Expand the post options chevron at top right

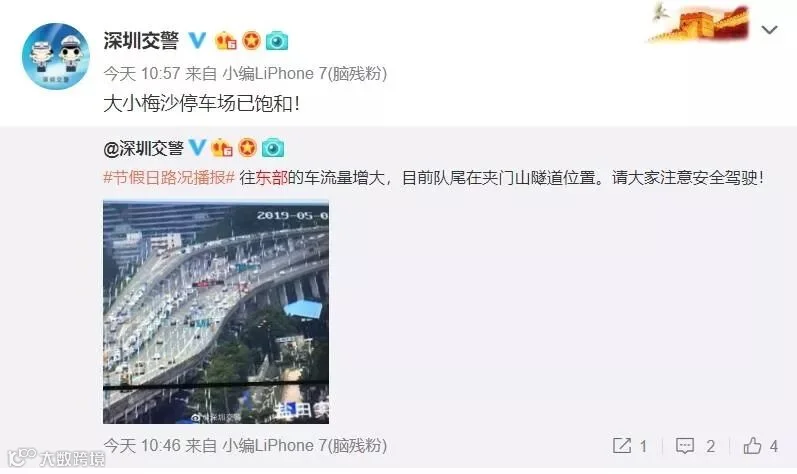point(769,30)
